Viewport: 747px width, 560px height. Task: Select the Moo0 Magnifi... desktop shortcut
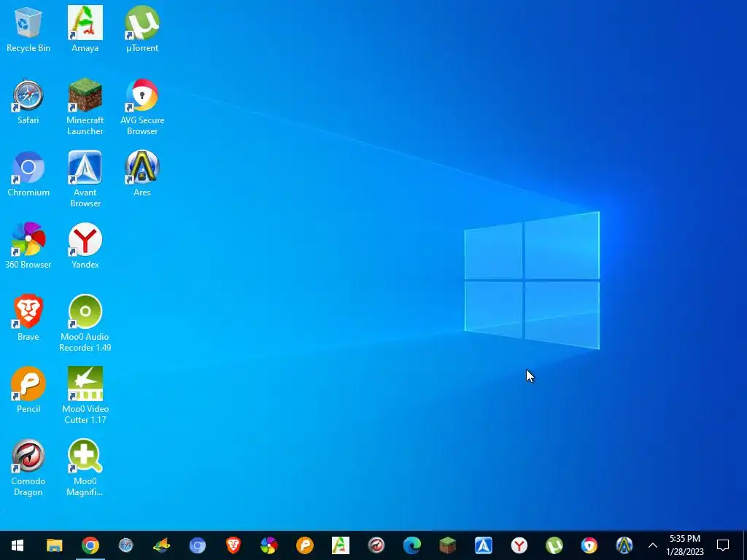coord(85,469)
